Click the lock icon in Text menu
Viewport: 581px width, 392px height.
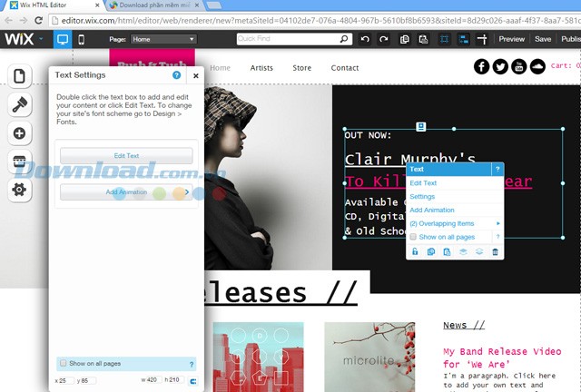coord(415,251)
